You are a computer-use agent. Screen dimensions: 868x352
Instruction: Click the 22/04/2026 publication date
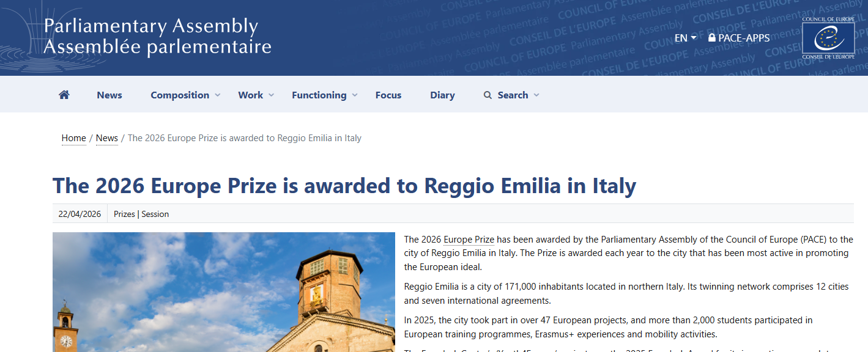click(80, 214)
